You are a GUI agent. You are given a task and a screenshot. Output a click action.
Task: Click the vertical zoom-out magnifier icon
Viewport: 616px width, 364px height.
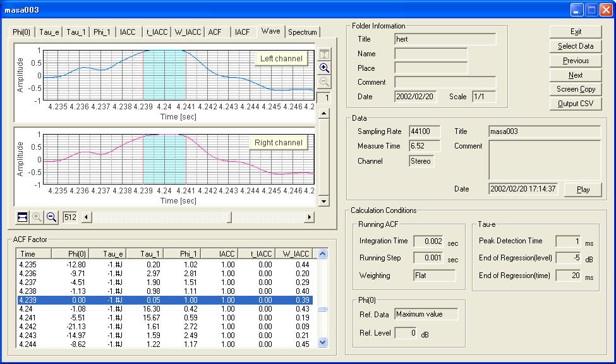pyautogui.click(x=324, y=82)
